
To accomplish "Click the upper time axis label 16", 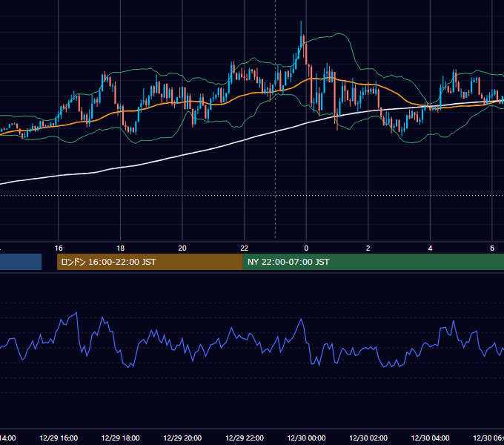I will 59,248.
